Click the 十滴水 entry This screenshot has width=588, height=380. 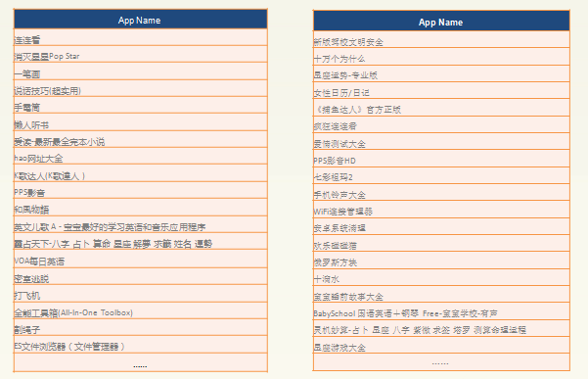(x=441, y=277)
